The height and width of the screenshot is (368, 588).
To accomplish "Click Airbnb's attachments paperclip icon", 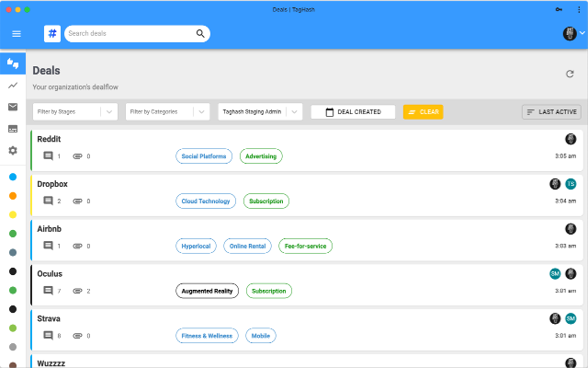I will coord(77,246).
